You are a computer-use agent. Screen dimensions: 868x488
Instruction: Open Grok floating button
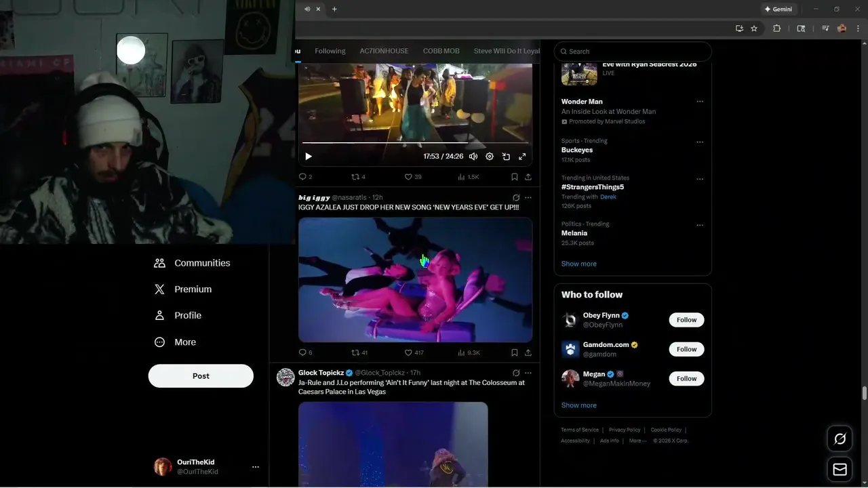(x=840, y=439)
